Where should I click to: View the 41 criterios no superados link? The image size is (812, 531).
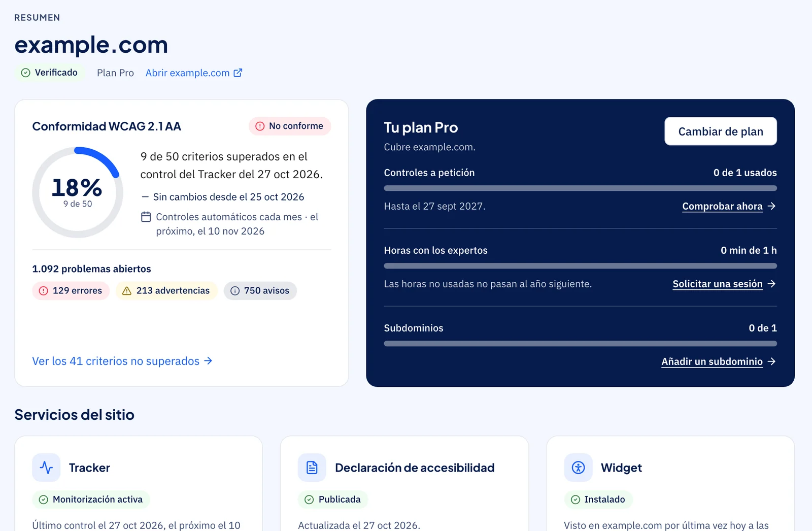pos(122,361)
